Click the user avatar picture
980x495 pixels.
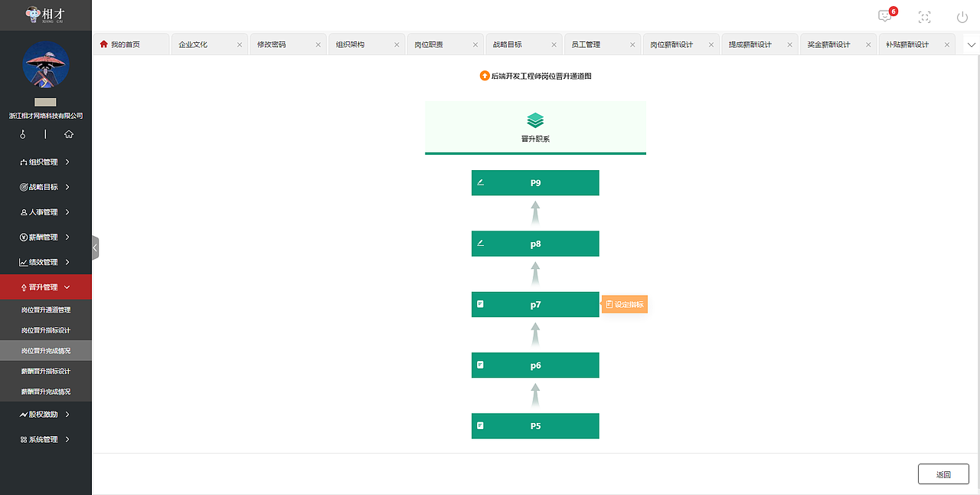click(46, 64)
